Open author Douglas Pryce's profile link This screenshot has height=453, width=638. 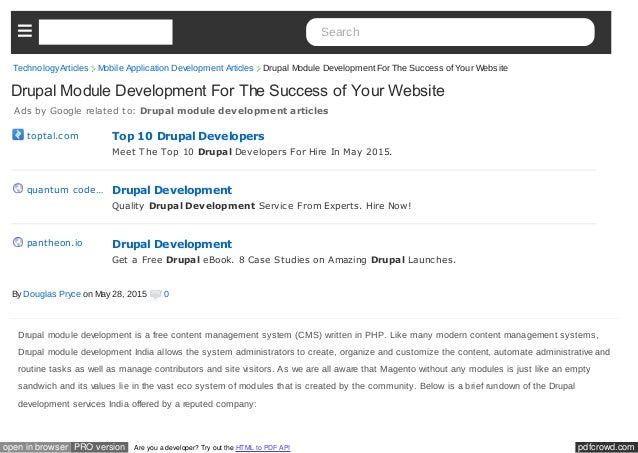click(52, 294)
